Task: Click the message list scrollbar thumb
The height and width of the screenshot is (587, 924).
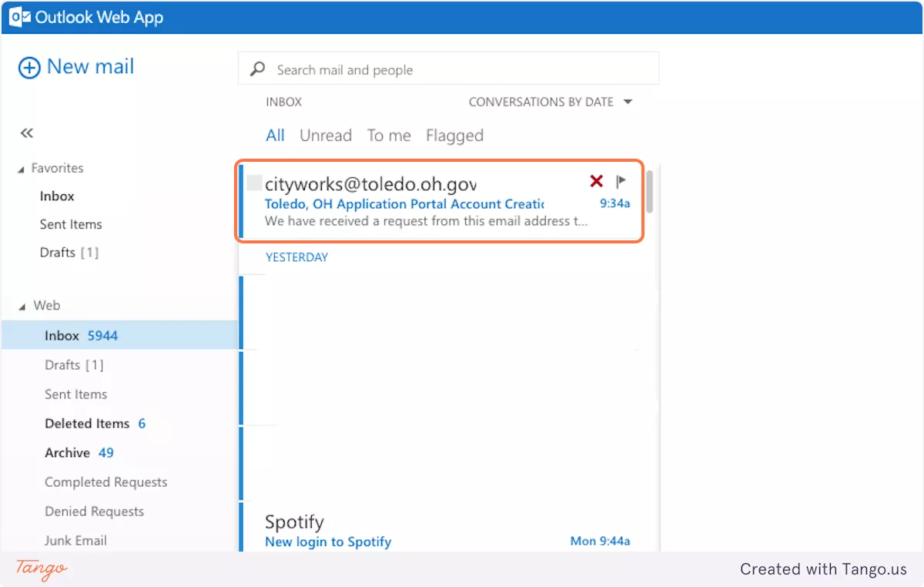Action: tap(650, 191)
